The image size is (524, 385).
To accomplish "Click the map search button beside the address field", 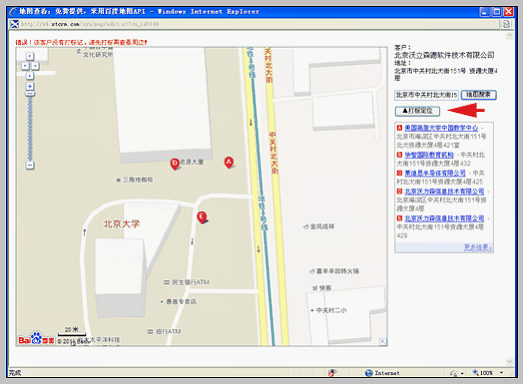I will [x=479, y=95].
